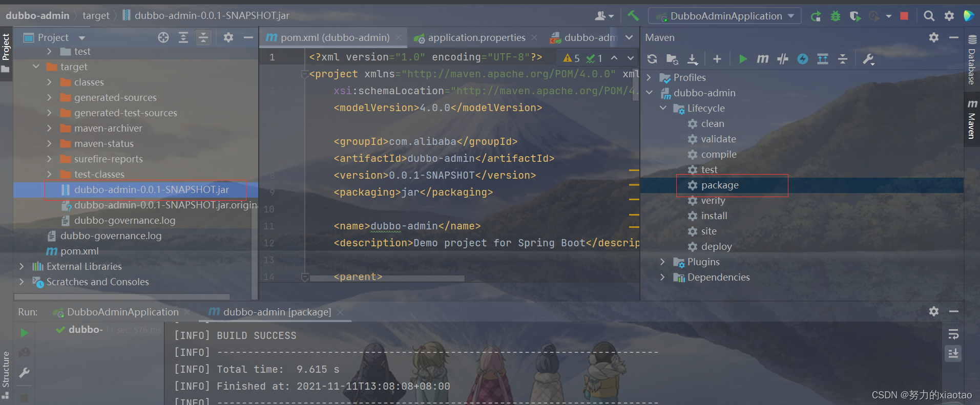Viewport: 980px width, 405px height.
Task: Execute Maven Goal via the m icon
Action: pos(763,59)
